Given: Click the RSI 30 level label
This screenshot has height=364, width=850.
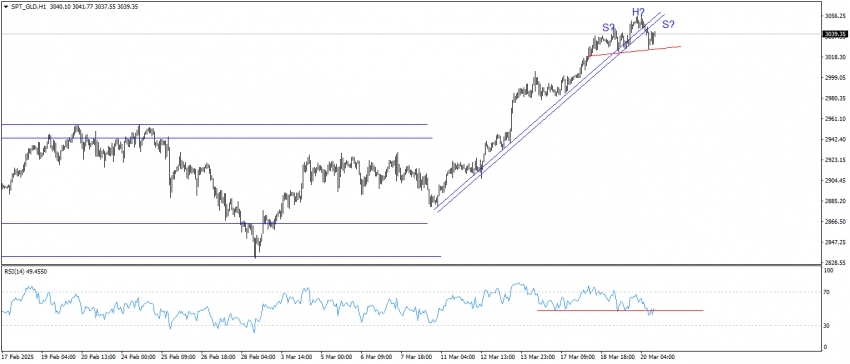Looking at the screenshot, I should [x=827, y=325].
